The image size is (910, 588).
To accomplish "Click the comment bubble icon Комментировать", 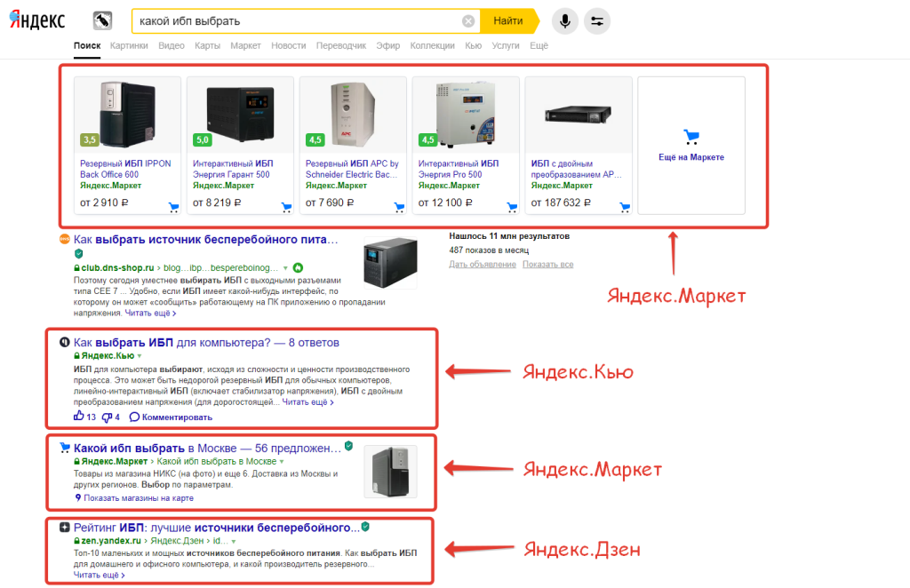I will 134,417.
